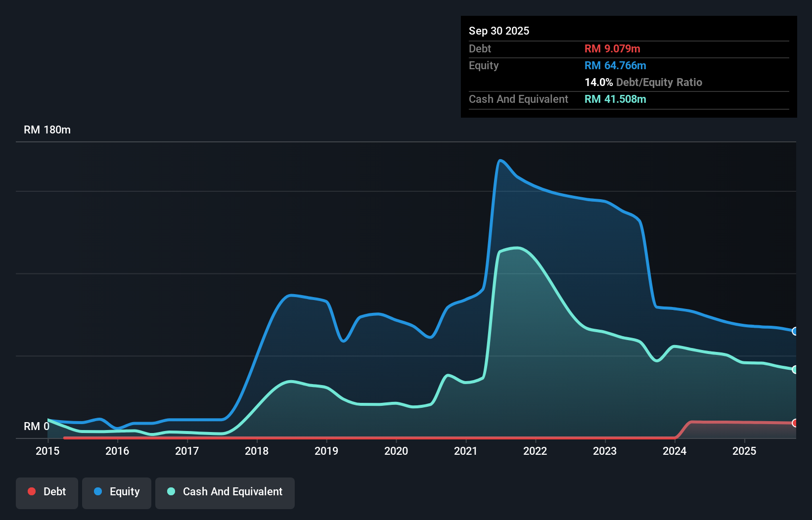812x520 pixels.
Task: Click the red Debt value in tooltip
Action: pyautogui.click(x=612, y=48)
